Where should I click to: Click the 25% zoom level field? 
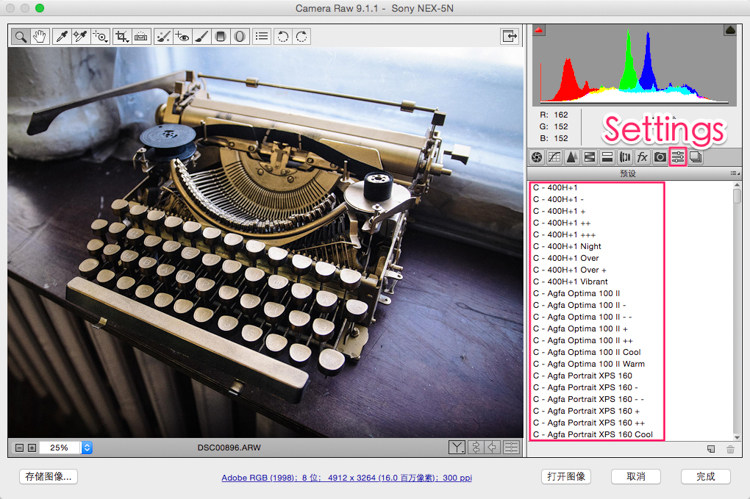pos(60,448)
